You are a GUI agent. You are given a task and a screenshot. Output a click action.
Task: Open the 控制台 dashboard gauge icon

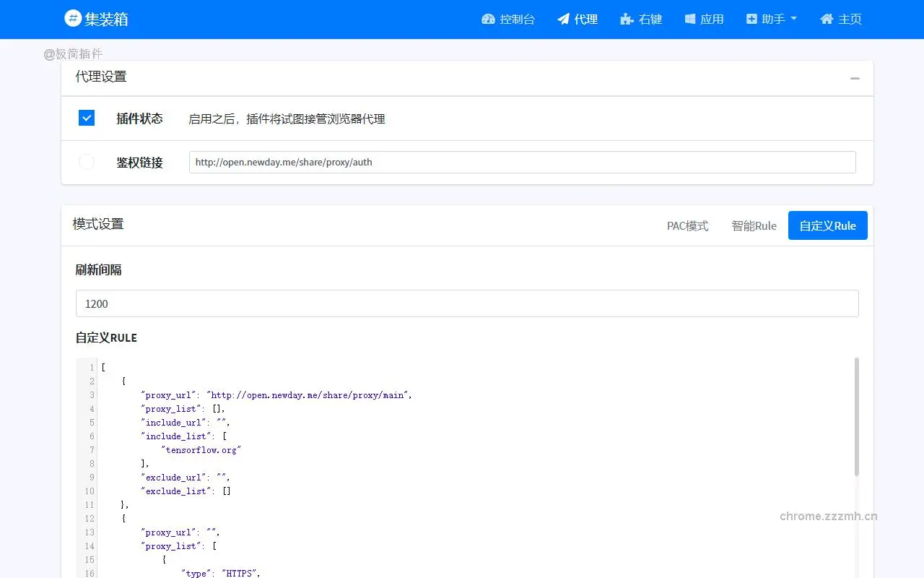pyautogui.click(x=489, y=20)
